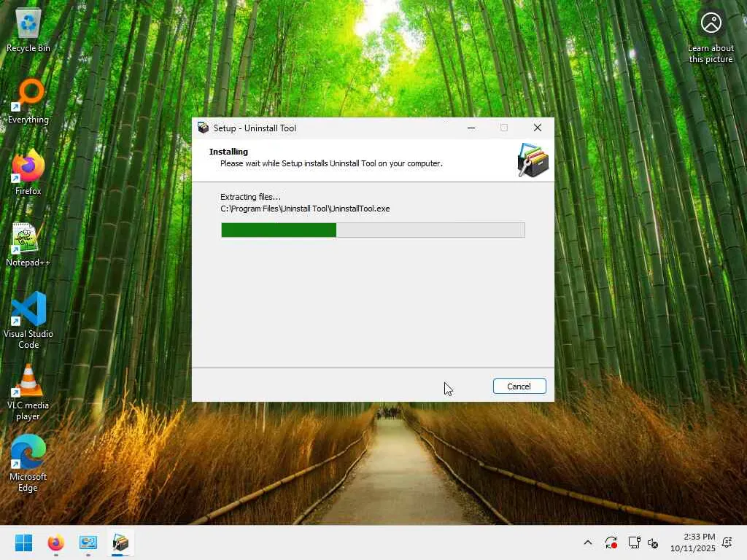
Task: Click the file path UninstallTool.exe text
Action: click(305, 209)
